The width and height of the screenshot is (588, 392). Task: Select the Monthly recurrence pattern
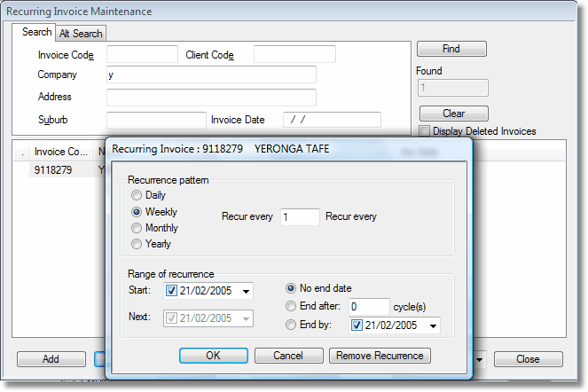(x=137, y=228)
